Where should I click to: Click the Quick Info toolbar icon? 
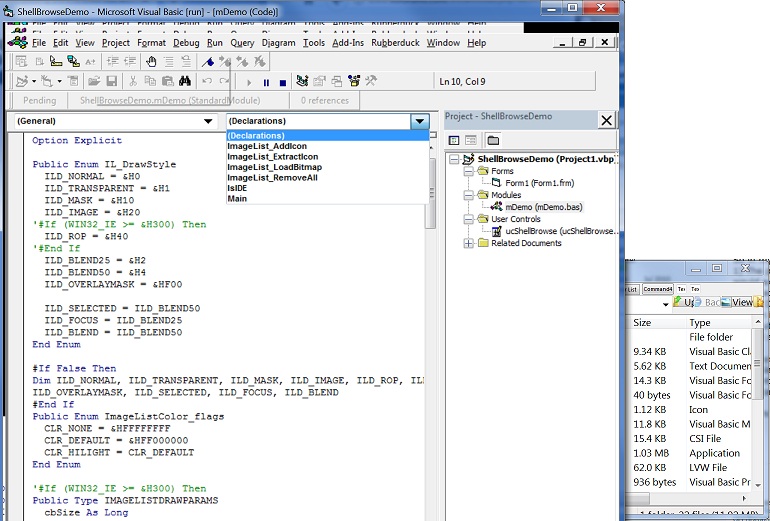pyautogui.click(x=56, y=62)
